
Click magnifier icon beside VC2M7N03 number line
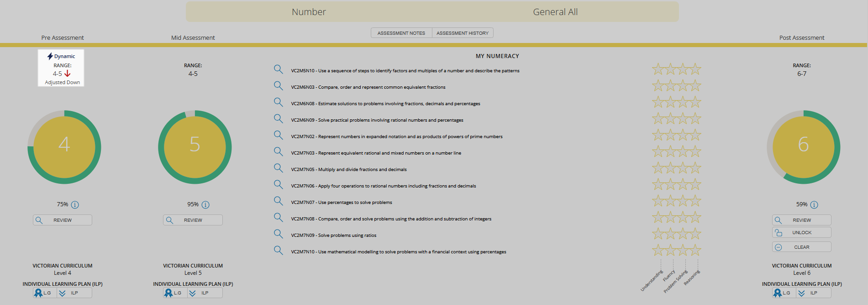[x=278, y=151]
